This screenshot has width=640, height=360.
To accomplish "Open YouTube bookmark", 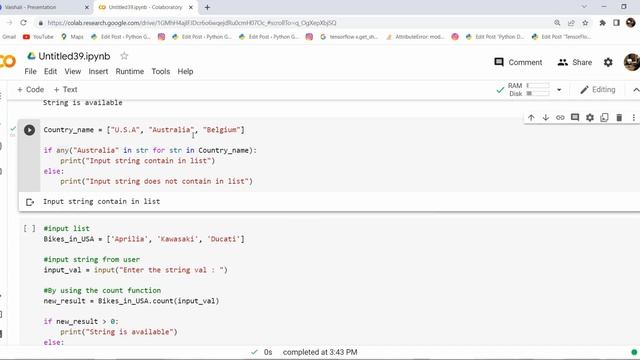I will (x=38, y=37).
